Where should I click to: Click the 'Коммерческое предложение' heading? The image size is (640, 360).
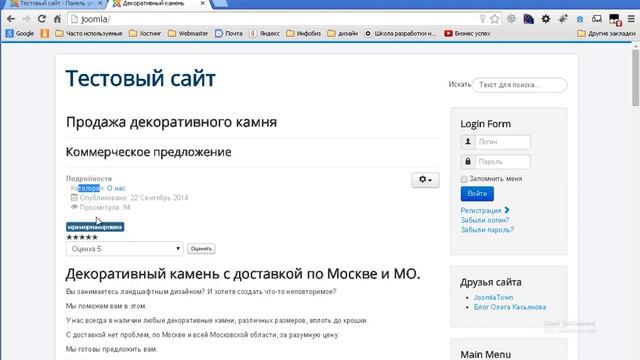[149, 152]
